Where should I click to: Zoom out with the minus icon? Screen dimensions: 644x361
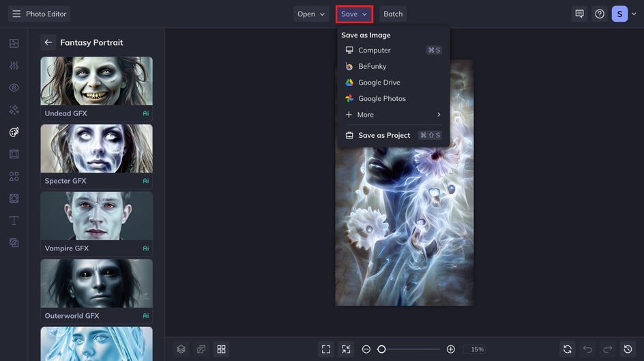point(366,349)
